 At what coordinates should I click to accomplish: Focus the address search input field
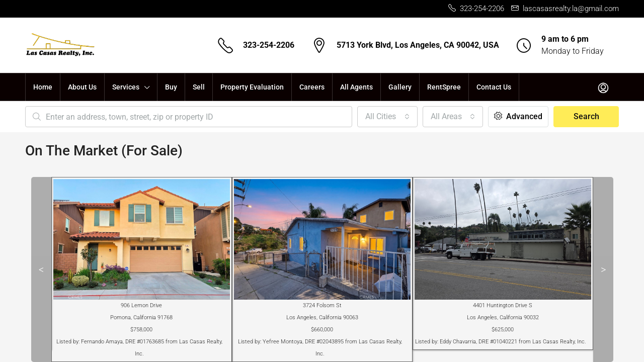point(196,117)
